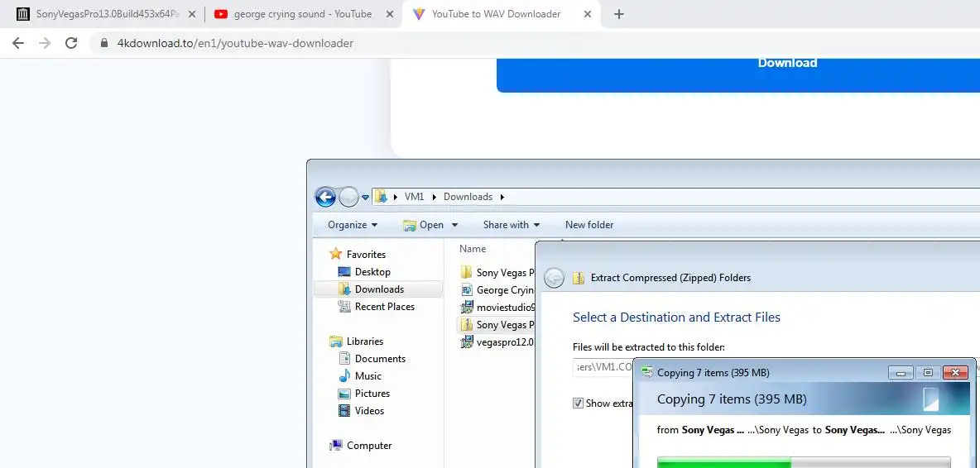This screenshot has width=980, height=468.
Task: Toggle Show extracted files checkbox
Action: pyautogui.click(x=578, y=404)
